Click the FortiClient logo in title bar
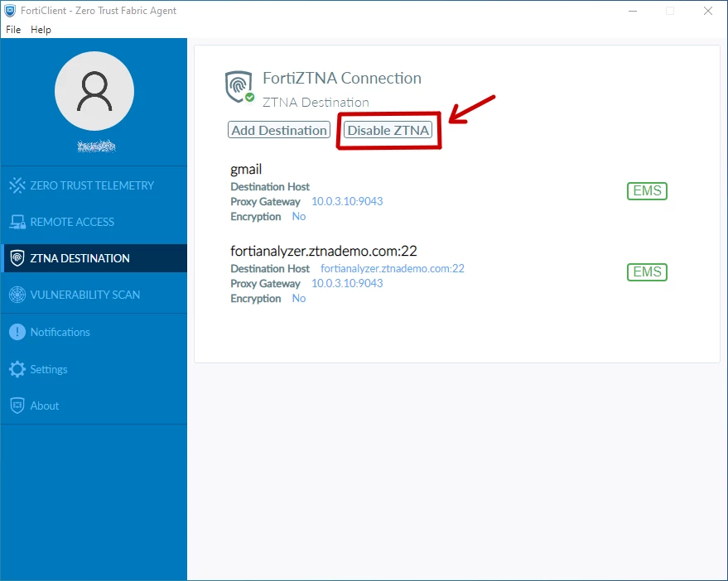 10,10
